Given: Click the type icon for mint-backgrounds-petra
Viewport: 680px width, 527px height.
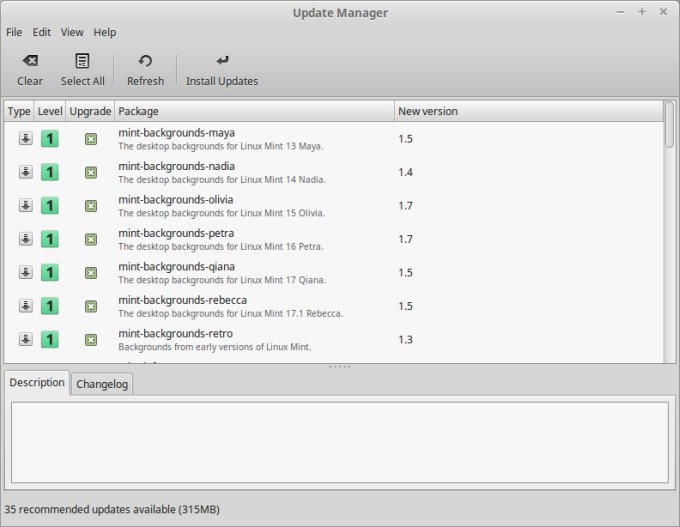Looking at the screenshot, I should tap(25, 239).
